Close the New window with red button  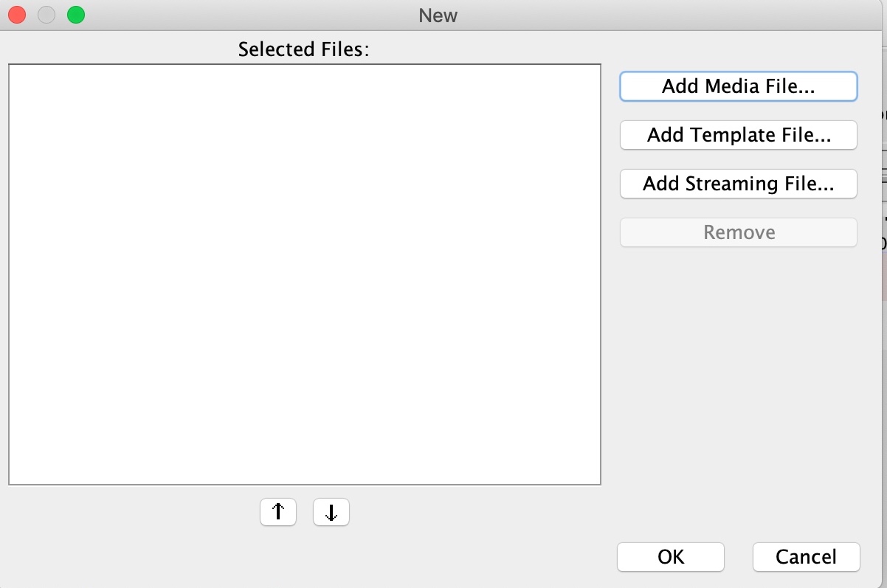coord(17,15)
